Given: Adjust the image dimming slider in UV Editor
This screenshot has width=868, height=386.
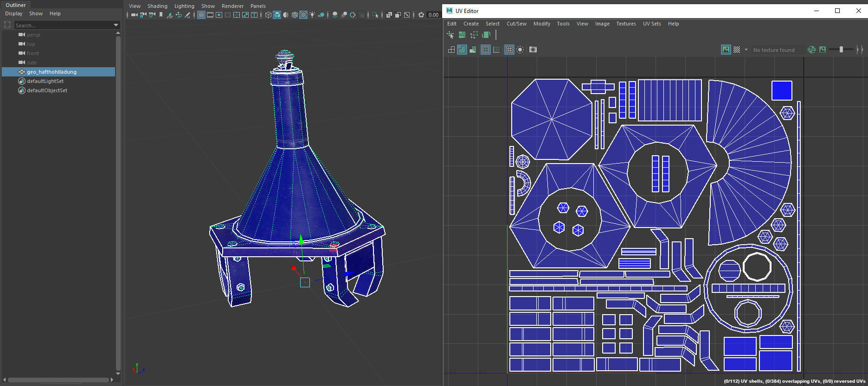Looking at the screenshot, I should point(841,50).
